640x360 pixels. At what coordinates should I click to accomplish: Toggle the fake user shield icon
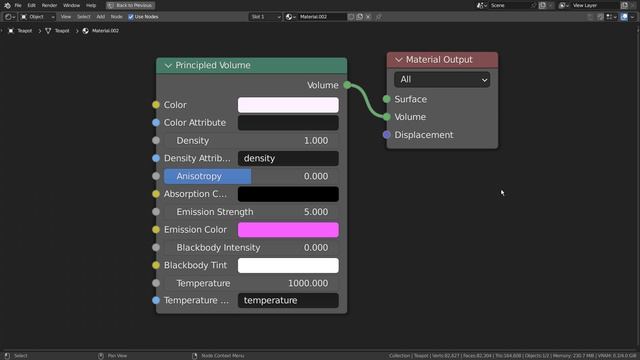coord(351,17)
